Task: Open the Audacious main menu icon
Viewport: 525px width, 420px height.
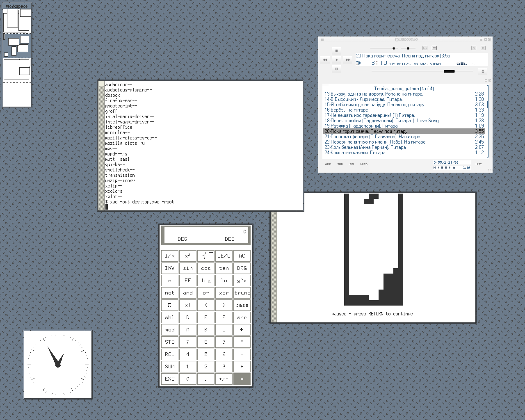Action: click(x=322, y=40)
